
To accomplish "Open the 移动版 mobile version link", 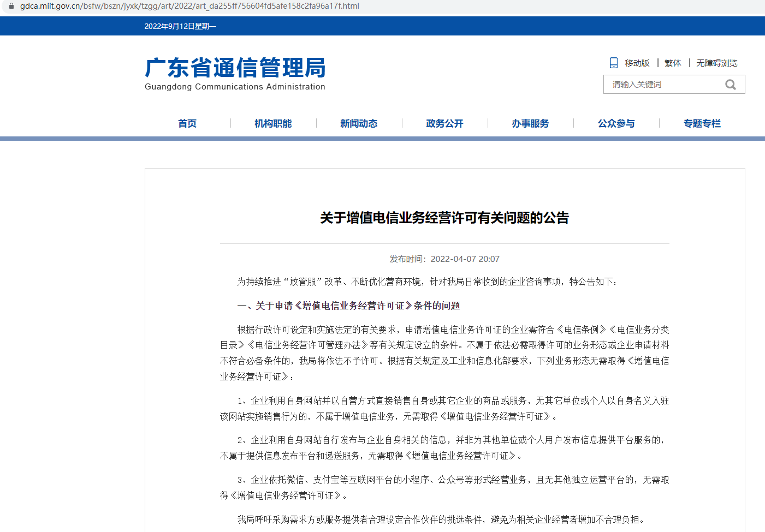I will (x=637, y=63).
